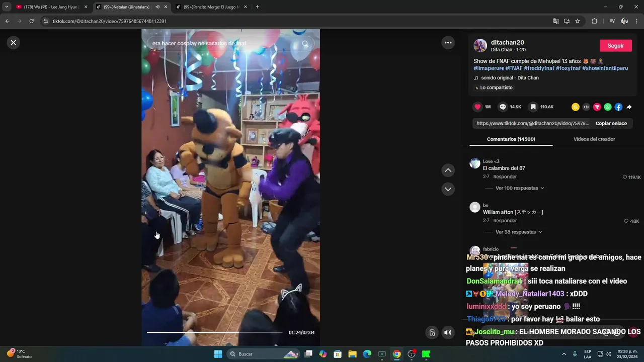Open File Explorer from taskbar
The width and height of the screenshot is (644, 362).
[x=352, y=354]
